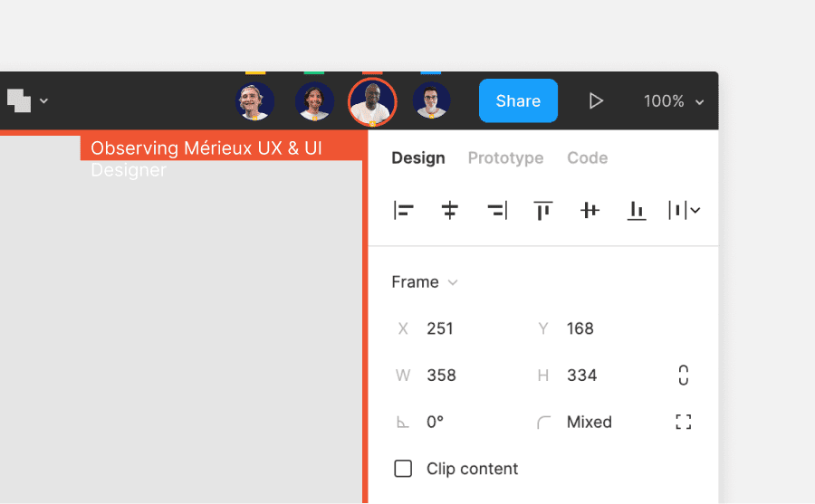This screenshot has width=815, height=504.
Task: Expand the Frame type dropdown
Action: click(x=425, y=282)
